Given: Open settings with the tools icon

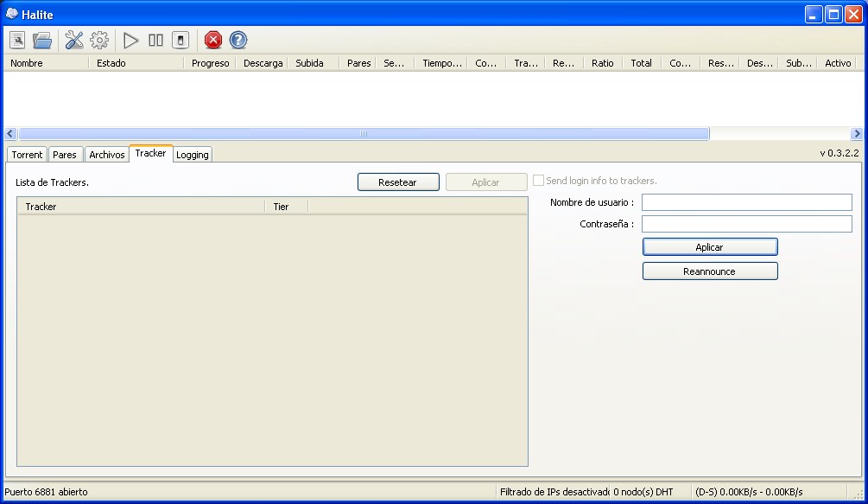Looking at the screenshot, I should [73, 40].
